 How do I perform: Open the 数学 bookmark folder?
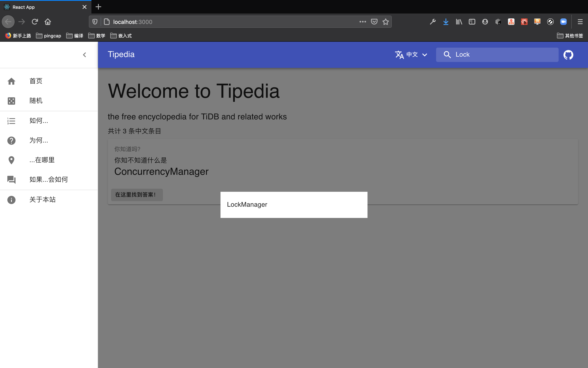[x=97, y=36]
